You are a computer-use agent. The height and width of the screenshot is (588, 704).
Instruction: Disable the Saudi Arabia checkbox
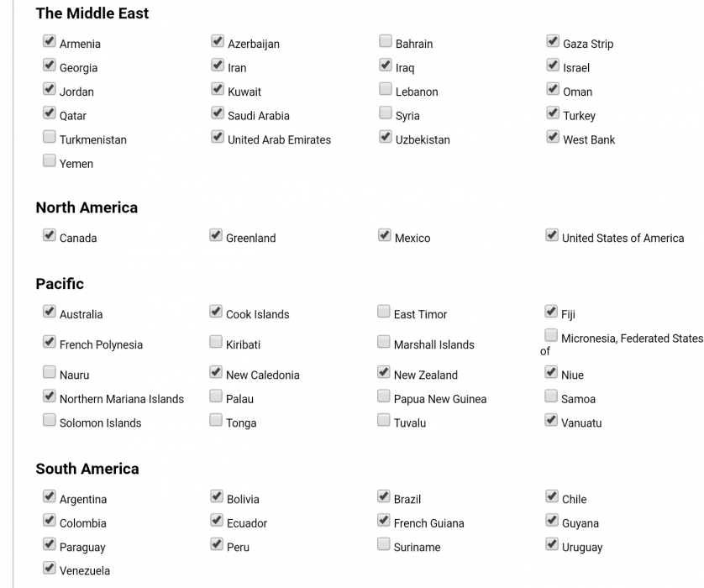217,113
